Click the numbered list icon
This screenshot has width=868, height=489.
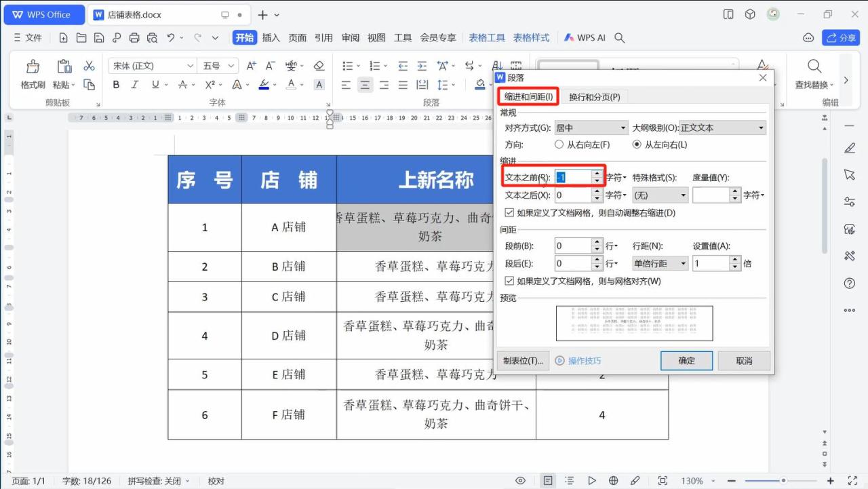click(374, 66)
